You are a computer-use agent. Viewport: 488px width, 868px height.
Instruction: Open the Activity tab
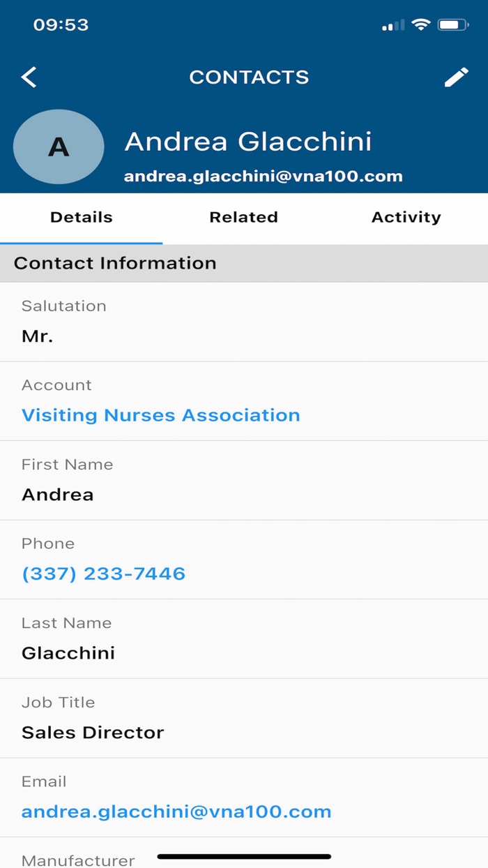click(x=406, y=218)
